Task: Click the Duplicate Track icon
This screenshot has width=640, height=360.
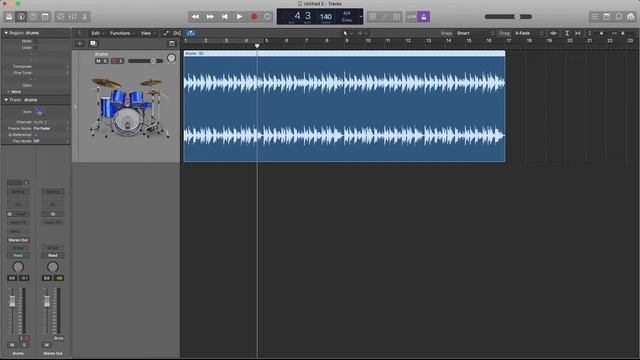Action: click(93, 43)
